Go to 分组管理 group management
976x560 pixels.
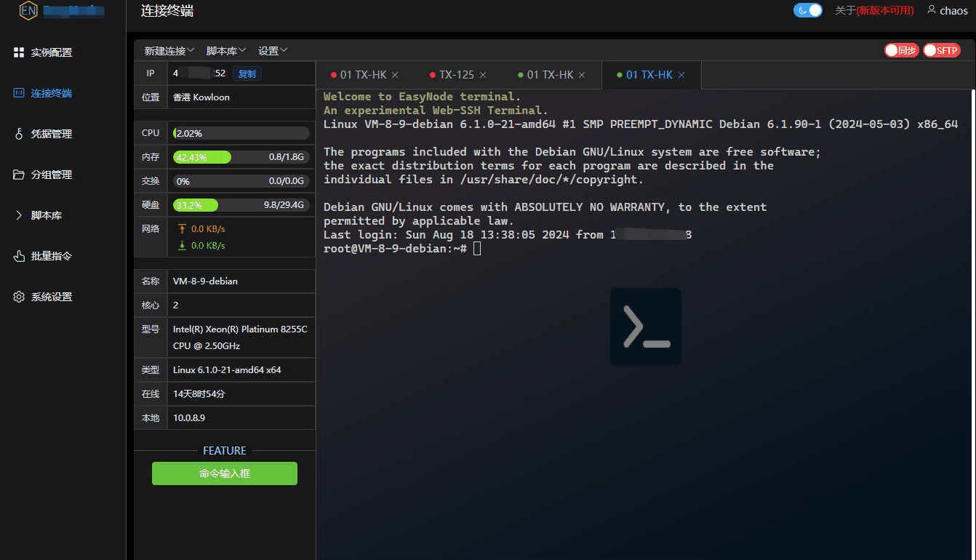coord(43,175)
